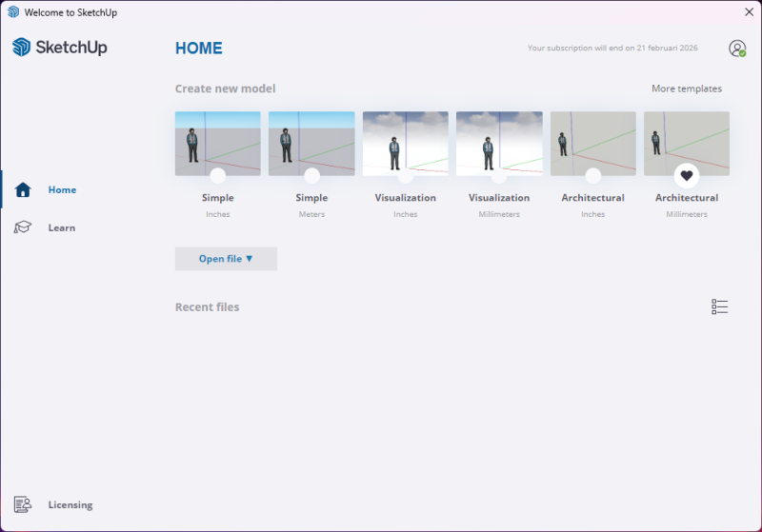Image resolution: width=762 pixels, height=532 pixels.
Task: Close the Welcome to SketchUp window
Action: click(749, 11)
